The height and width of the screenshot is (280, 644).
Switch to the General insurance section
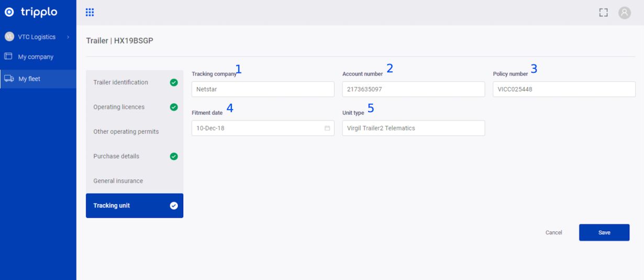pos(118,181)
